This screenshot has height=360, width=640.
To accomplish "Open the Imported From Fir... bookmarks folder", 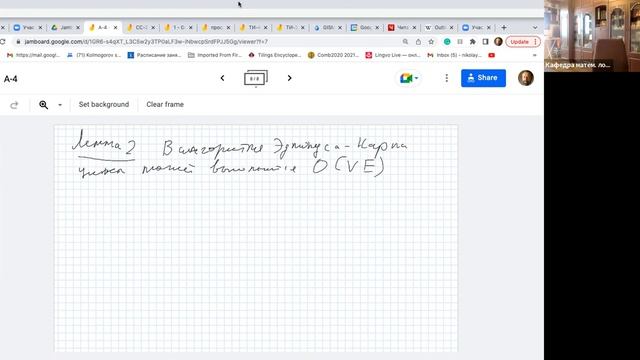I will click(x=215, y=55).
